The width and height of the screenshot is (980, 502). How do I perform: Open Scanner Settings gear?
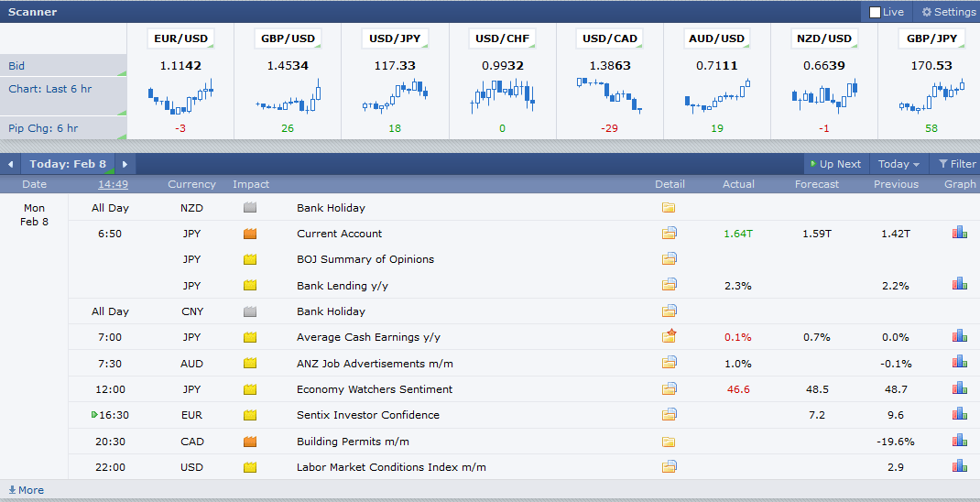[948, 12]
